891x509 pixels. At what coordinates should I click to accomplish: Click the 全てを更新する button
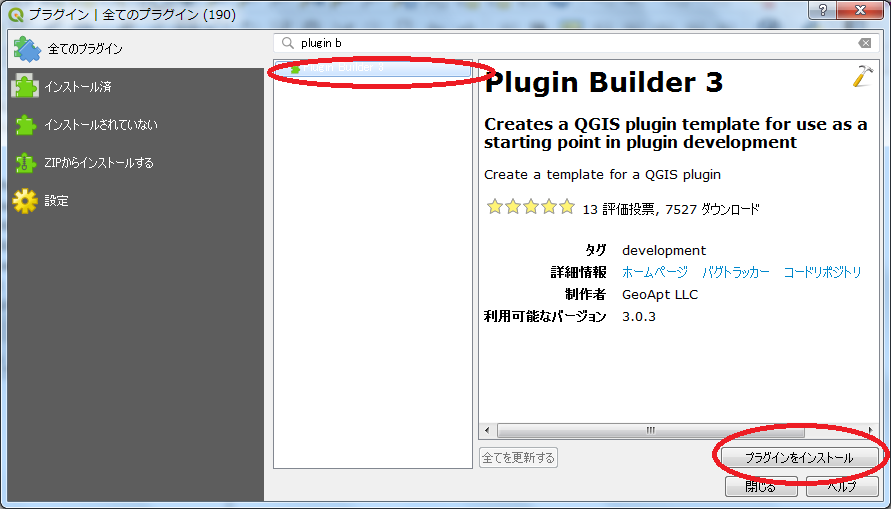coord(518,457)
